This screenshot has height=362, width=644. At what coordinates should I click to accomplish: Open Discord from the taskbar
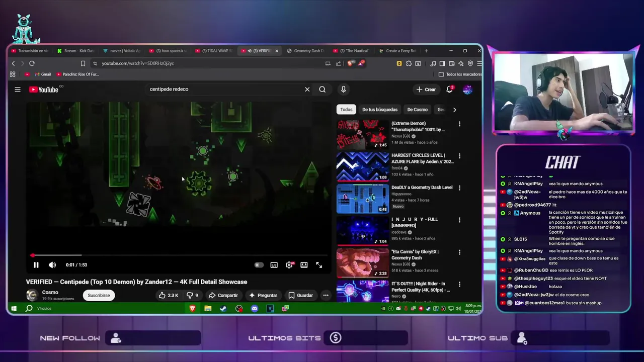tap(255, 308)
